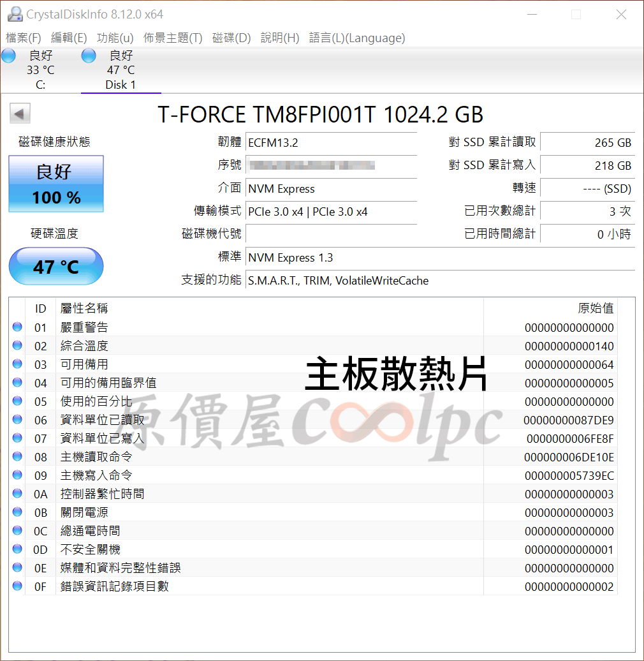Screen dimensions: 644x661
Task: Click the empty 磁碟機代號 drive letter field
Action: pos(331,234)
